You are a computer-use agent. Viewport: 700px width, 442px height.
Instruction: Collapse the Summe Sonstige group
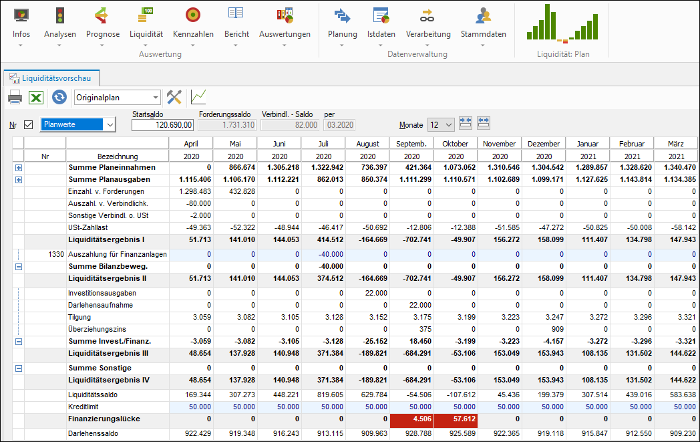point(18,368)
